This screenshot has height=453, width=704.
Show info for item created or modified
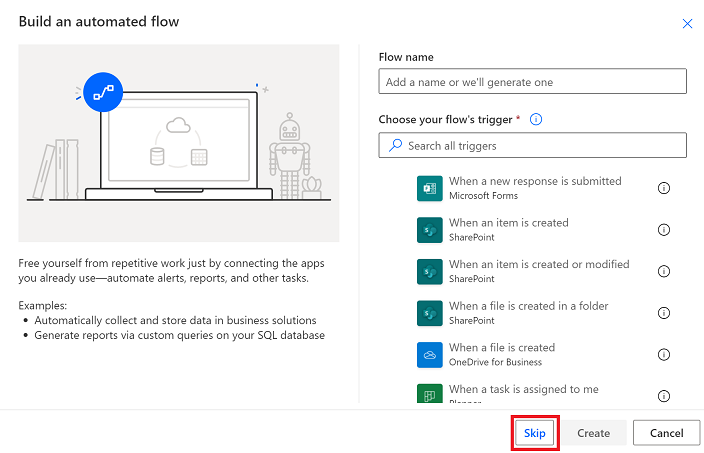pyautogui.click(x=664, y=271)
